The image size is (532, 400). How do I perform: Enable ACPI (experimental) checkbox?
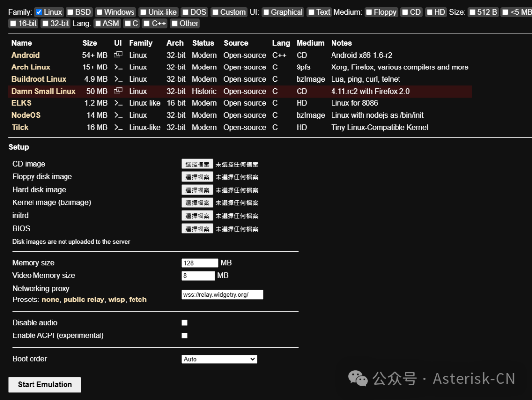click(x=185, y=335)
